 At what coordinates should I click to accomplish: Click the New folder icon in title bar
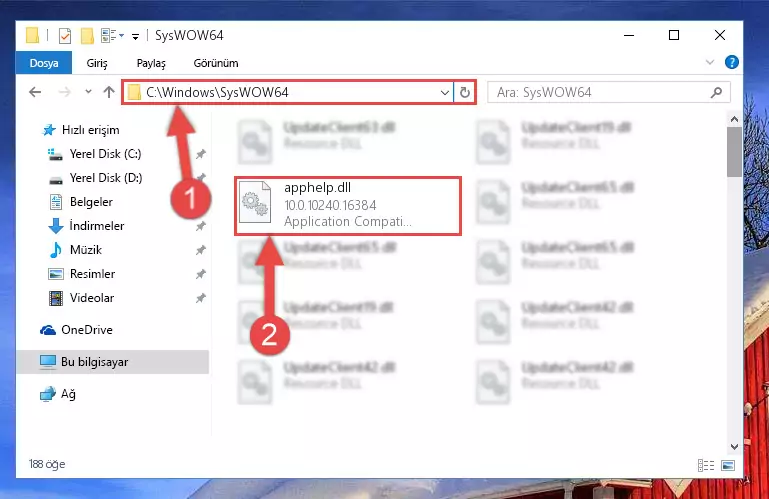[87, 36]
